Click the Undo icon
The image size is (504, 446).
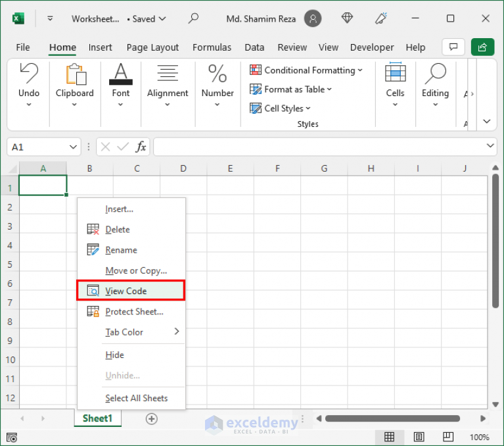[x=29, y=74]
